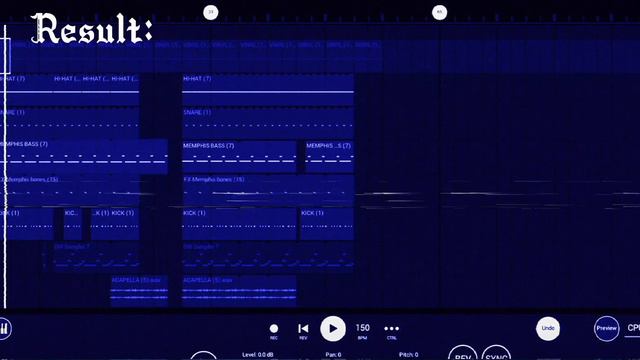This screenshot has height=360, width=640.
Task: Select the Pitch: 0 readout
Action: point(409,355)
